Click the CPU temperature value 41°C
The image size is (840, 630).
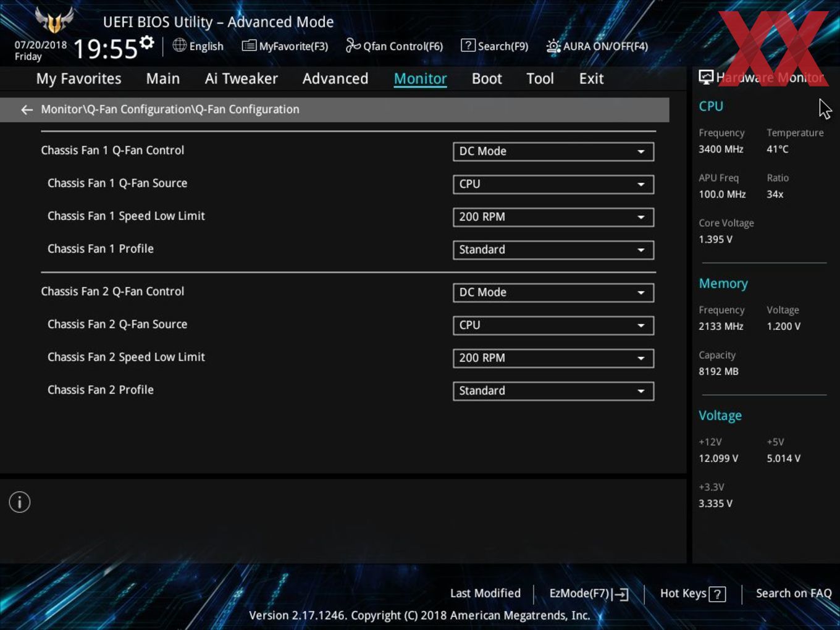click(778, 149)
